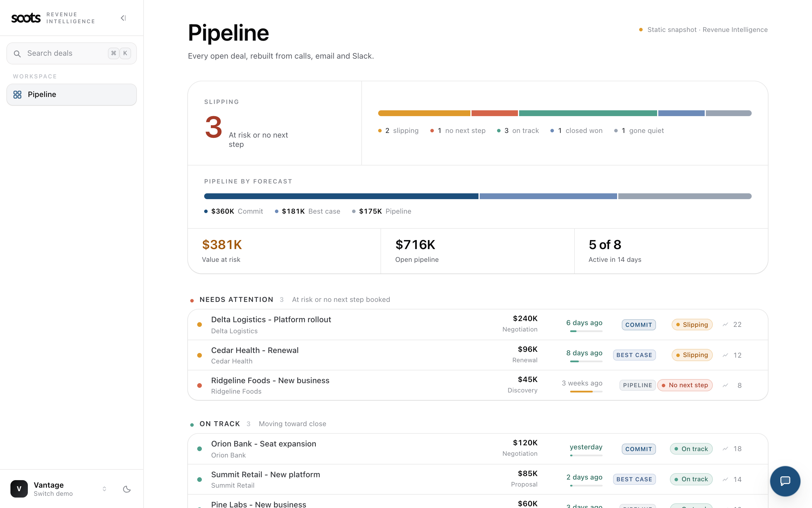812x508 pixels.
Task: Select Pipeline in the workspace menu
Action: click(x=71, y=94)
